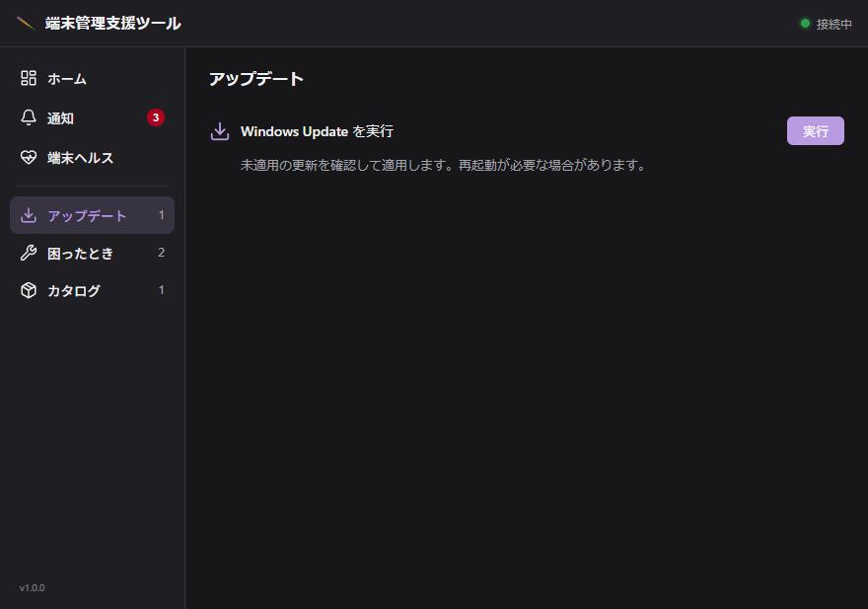
Task: Click the count 1 beside カタログ
Action: point(161,290)
